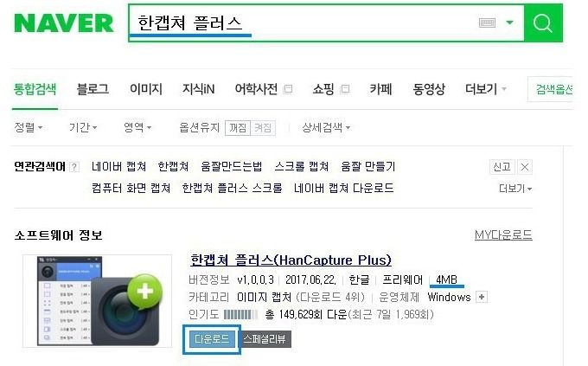Click the green magnifier search button
Viewport: 588px width, 366px height.
click(543, 22)
